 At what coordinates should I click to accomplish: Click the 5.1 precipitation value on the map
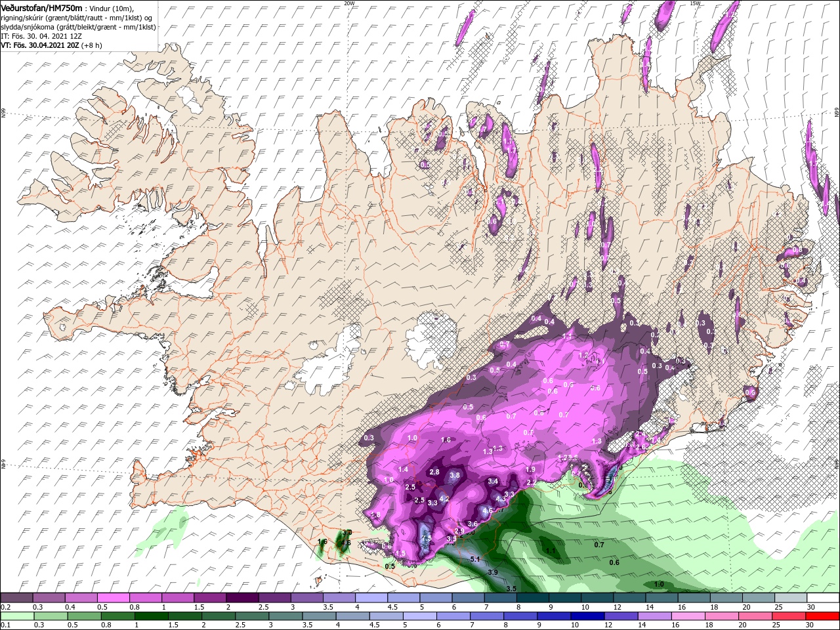pyautogui.click(x=476, y=559)
